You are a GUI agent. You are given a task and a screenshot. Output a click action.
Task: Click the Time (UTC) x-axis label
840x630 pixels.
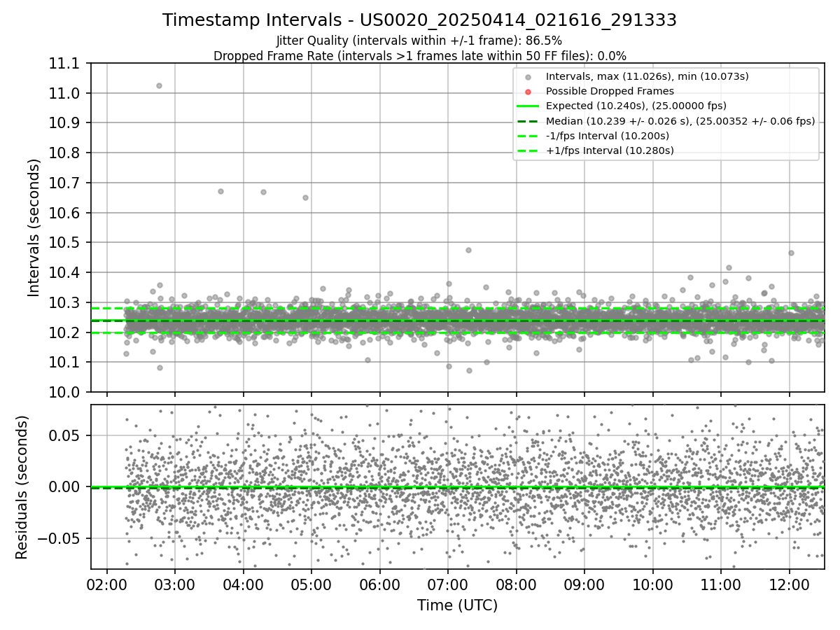[x=457, y=605]
